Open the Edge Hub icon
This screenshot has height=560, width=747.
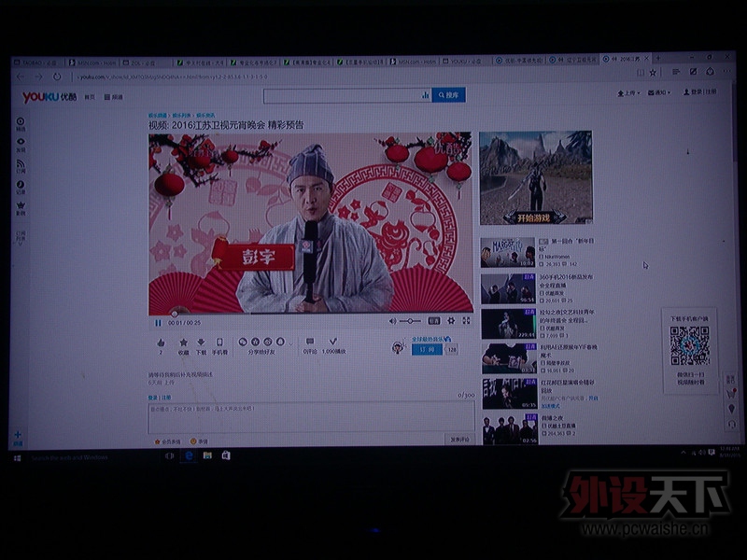point(676,72)
